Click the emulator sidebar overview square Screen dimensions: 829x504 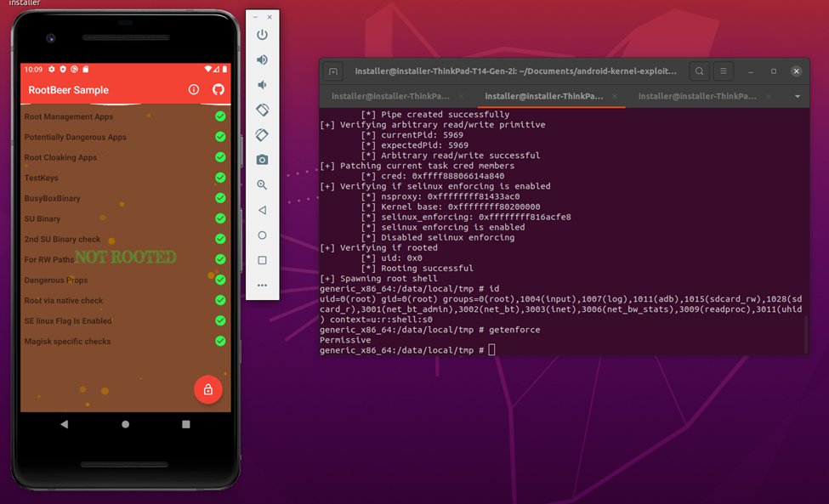point(262,260)
